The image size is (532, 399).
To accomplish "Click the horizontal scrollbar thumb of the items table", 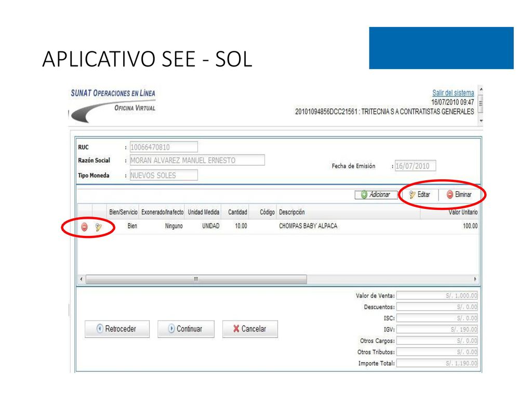I will [x=196, y=279].
